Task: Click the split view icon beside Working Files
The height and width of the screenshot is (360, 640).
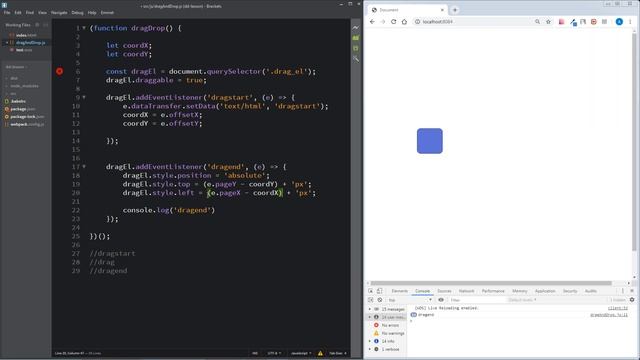Action: pyautogui.click(x=45, y=25)
